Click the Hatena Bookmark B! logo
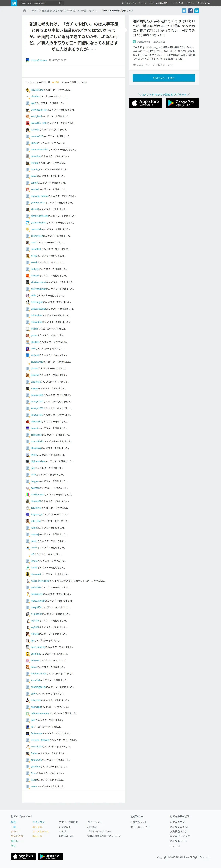 [x=14, y=3]
